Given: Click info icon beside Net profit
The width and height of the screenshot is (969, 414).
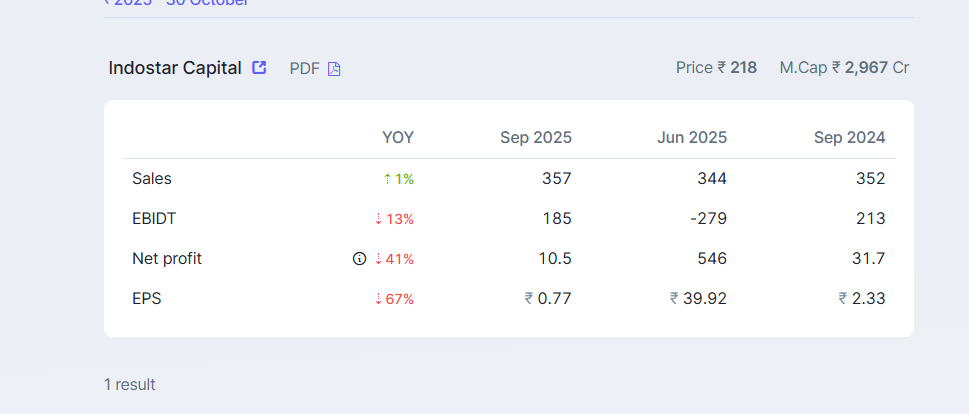Looking at the screenshot, I should click(360, 259).
